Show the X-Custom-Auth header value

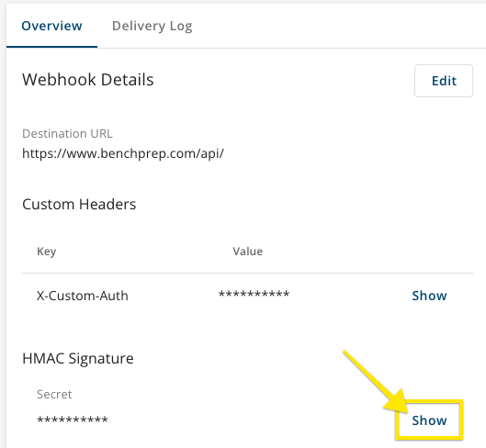[429, 296]
